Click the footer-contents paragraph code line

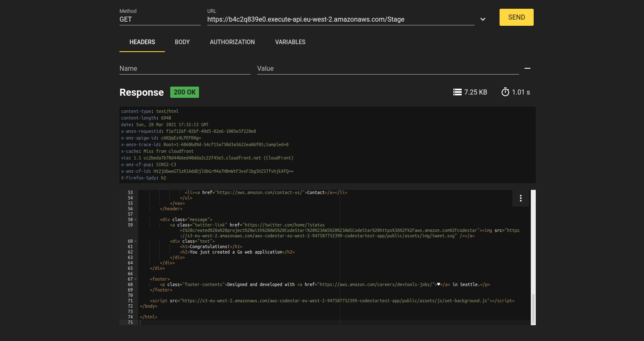pos(325,284)
